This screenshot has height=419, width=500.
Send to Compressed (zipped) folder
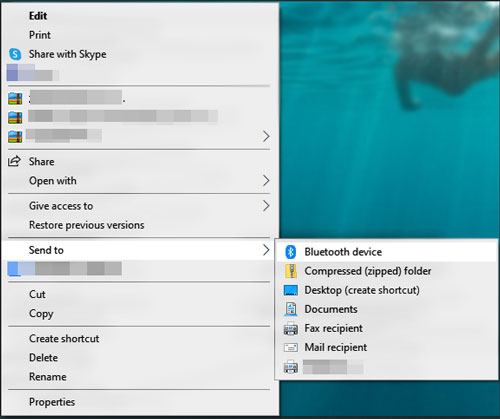(x=386, y=271)
